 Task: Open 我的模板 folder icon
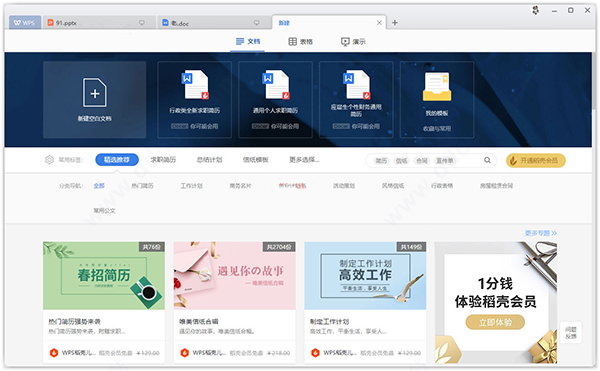437,87
